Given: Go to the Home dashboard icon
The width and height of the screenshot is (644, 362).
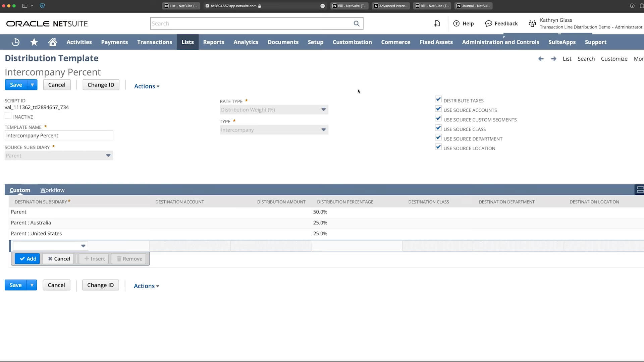Looking at the screenshot, I should pyautogui.click(x=52, y=42).
